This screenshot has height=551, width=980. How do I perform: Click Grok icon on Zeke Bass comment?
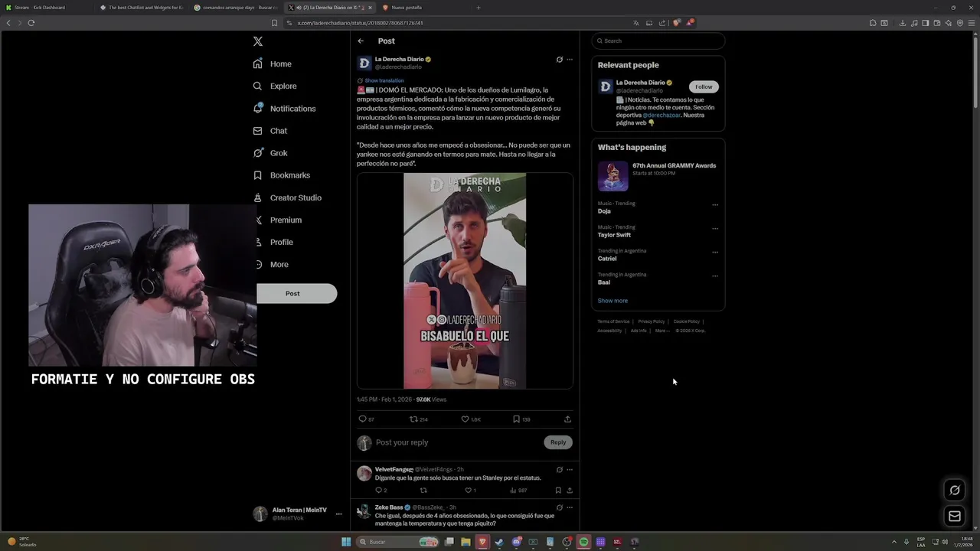[x=559, y=507]
